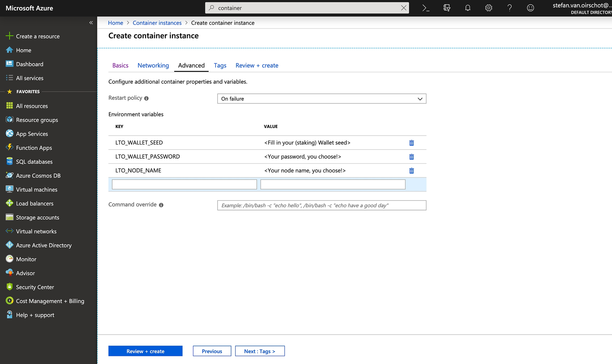Click the Command override input
Image resolution: width=612 pixels, height=364 pixels.
(322, 205)
